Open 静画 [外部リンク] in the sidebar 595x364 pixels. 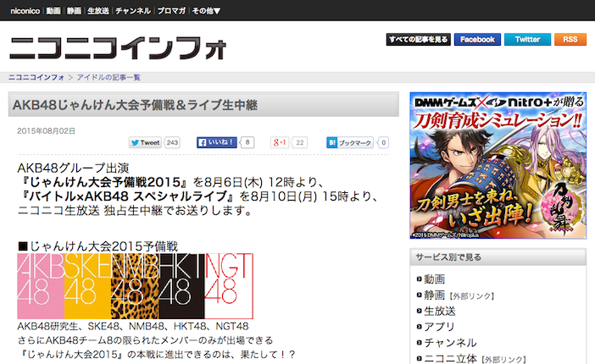(459, 295)
